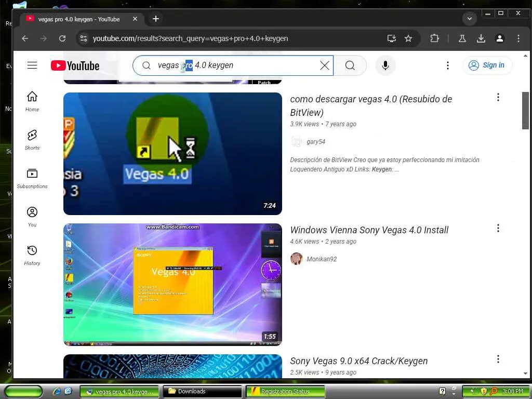Open History in YouTube sidebar

(32, 255)
